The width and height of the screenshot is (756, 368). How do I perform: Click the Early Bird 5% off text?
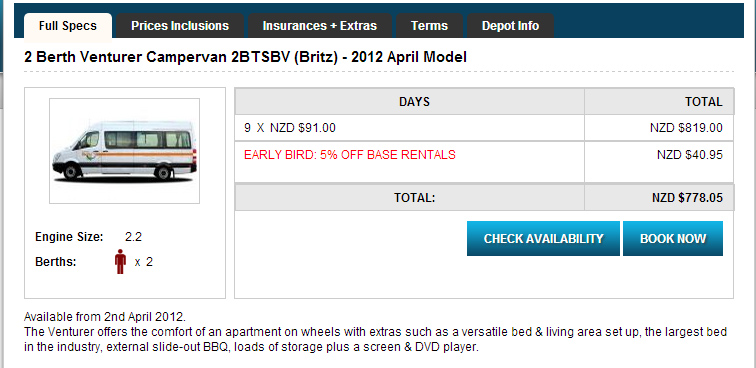point(350,155)
